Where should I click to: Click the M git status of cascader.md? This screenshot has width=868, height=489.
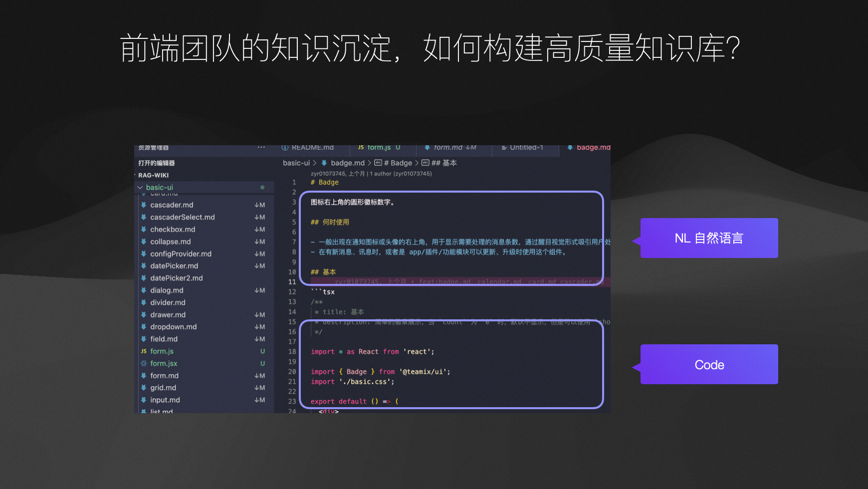(260, 205)
